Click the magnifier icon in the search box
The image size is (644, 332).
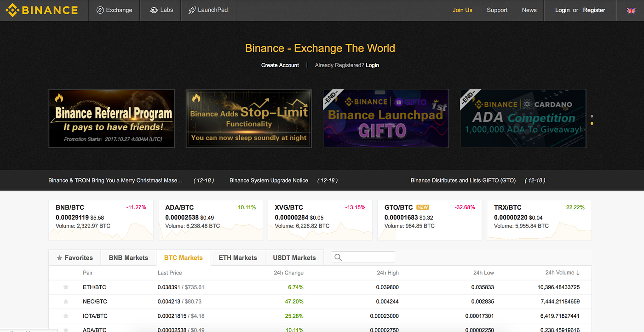[x=338, y=258]
